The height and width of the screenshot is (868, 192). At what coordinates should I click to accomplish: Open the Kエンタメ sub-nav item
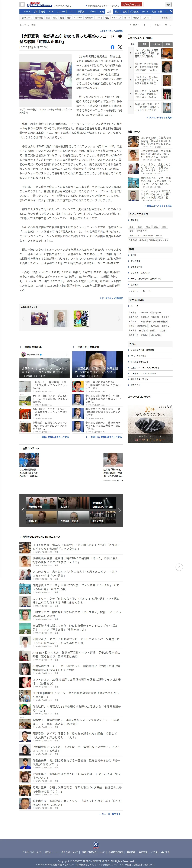click(117, 18)
